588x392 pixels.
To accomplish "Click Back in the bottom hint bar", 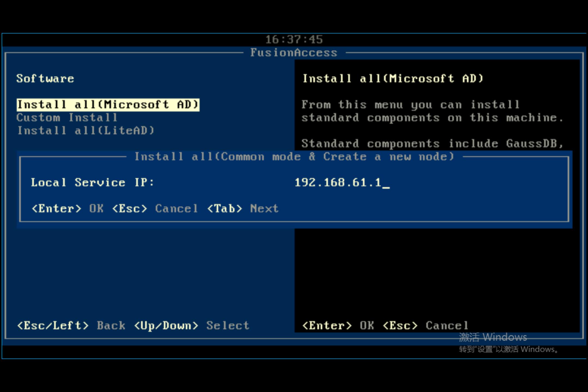I will [111, 325].
